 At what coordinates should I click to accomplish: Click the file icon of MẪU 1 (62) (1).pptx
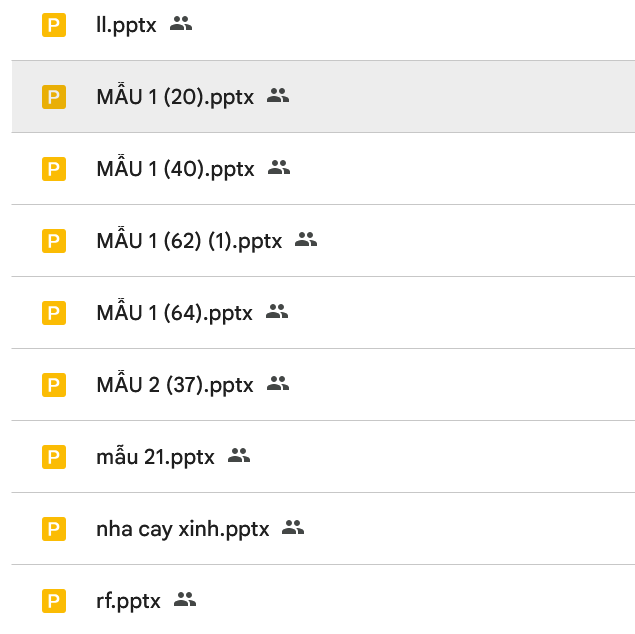(53, 241)
